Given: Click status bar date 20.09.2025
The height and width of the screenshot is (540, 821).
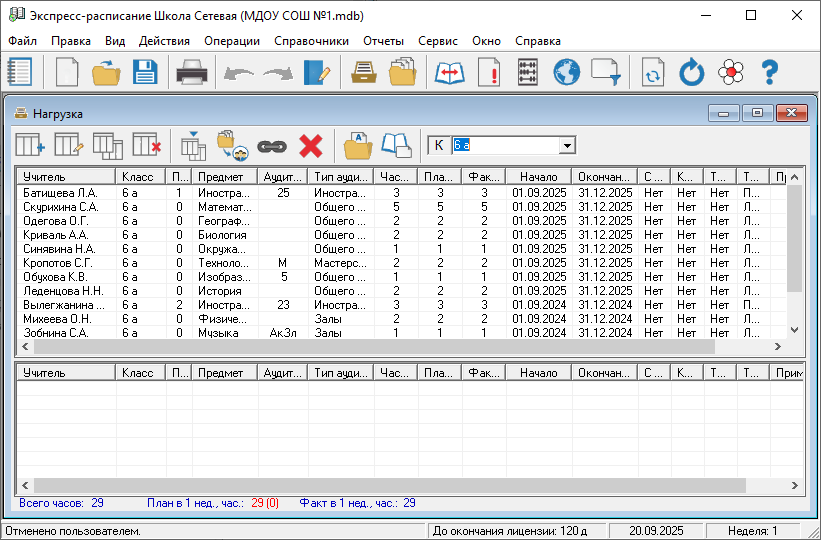Looking at the screenshot, I should point(656,531).
